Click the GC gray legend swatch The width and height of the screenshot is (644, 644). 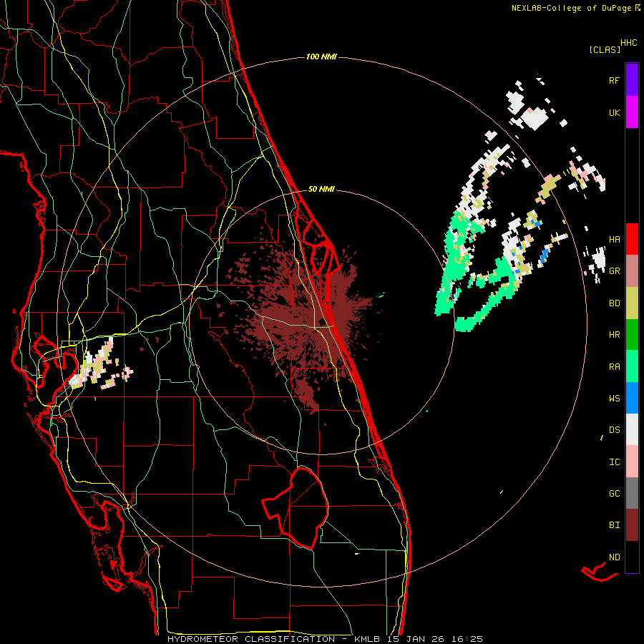coord(632,493)
